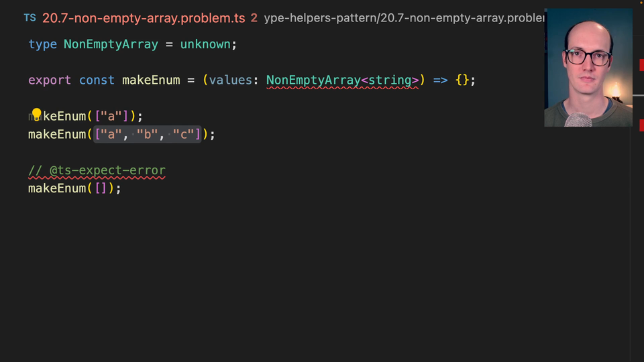Click the arrow => in makeEnum function

pos(440,80)
